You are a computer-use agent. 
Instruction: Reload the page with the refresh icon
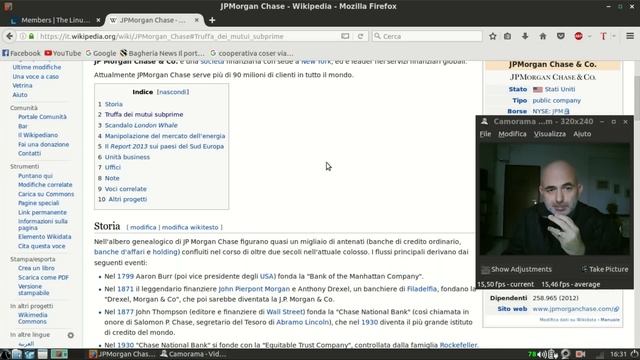point(360,36)
